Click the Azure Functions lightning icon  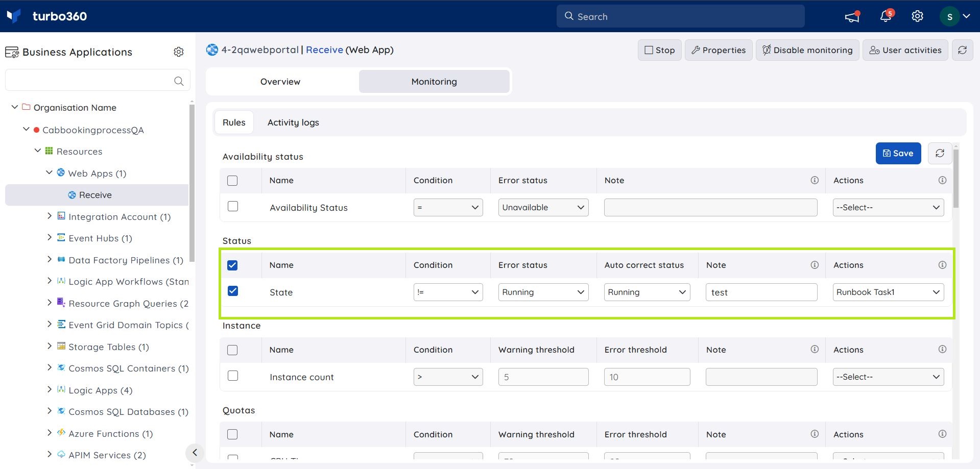pyautogui.click(x=61, y=433)
